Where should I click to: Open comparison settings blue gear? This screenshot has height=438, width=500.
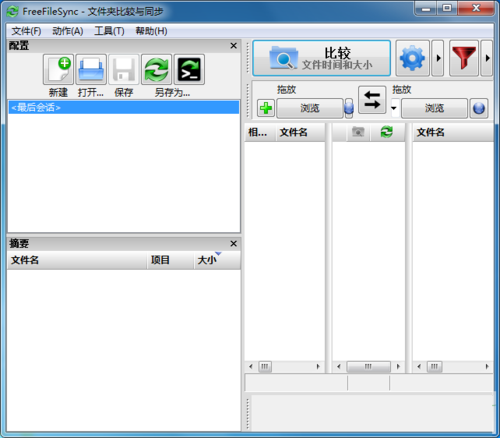point(412,58)
